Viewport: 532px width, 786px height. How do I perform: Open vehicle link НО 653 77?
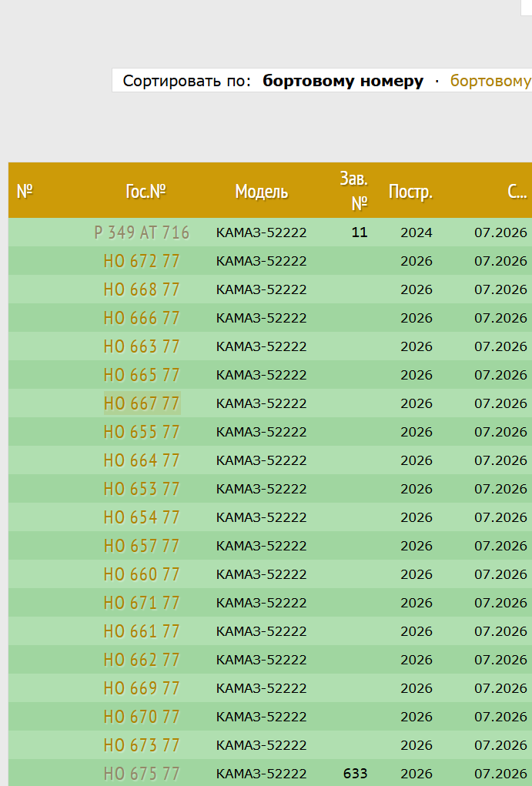click(142, 489)
